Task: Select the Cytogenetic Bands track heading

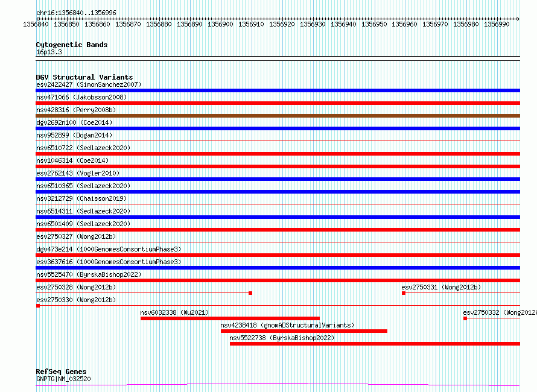Action: 72,45
